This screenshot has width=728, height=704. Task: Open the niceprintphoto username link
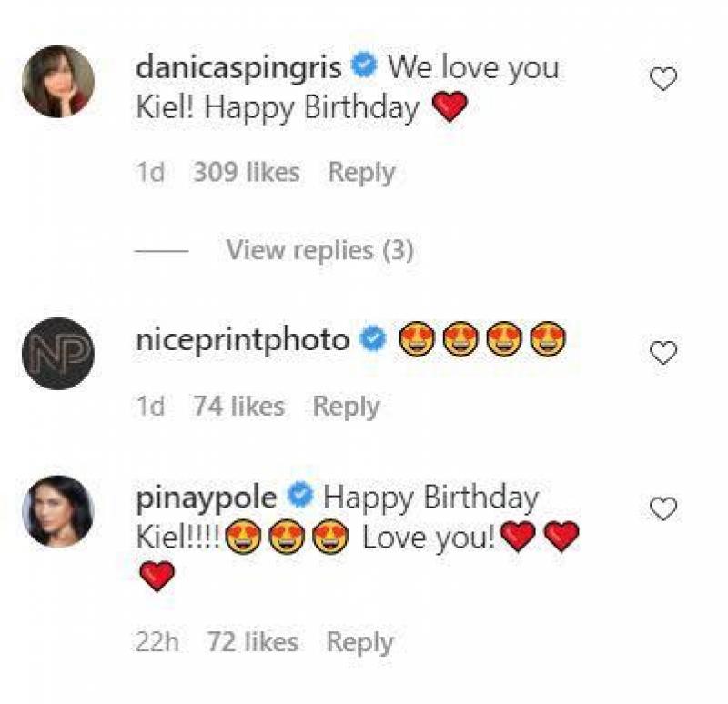pos(242,340)
